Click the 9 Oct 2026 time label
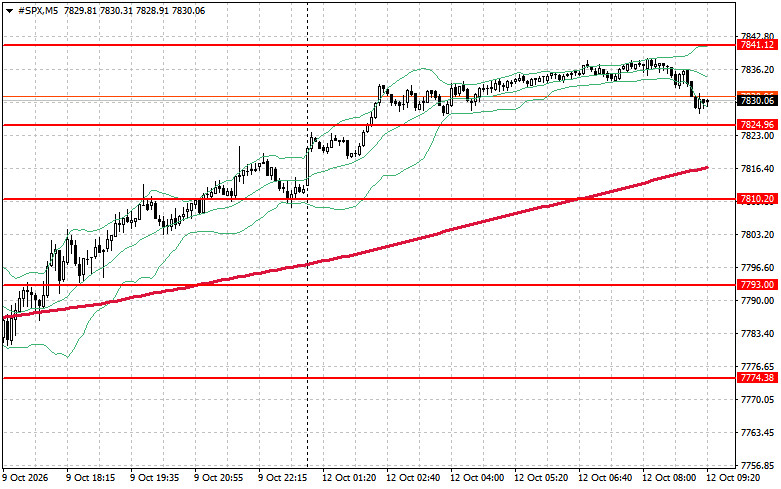Screen dimensions: 781x489 pyautogui.click(x=25, y=478)
